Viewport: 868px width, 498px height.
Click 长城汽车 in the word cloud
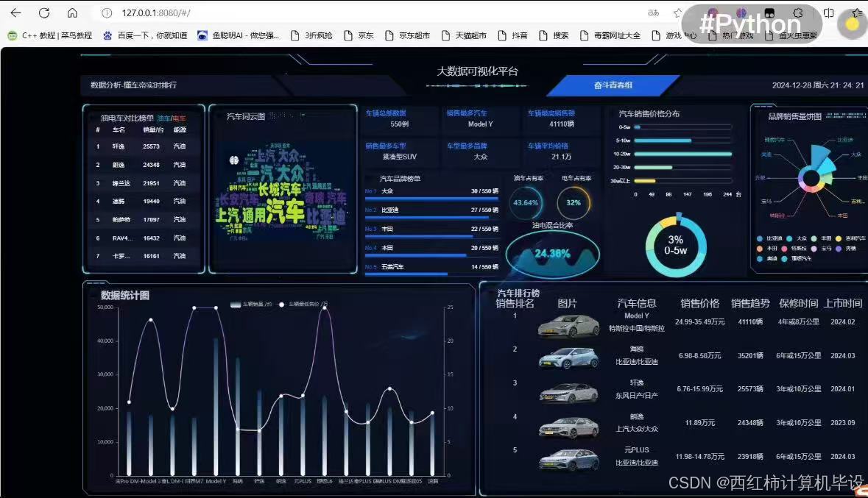pyautogui.click(x=280, y=189)
